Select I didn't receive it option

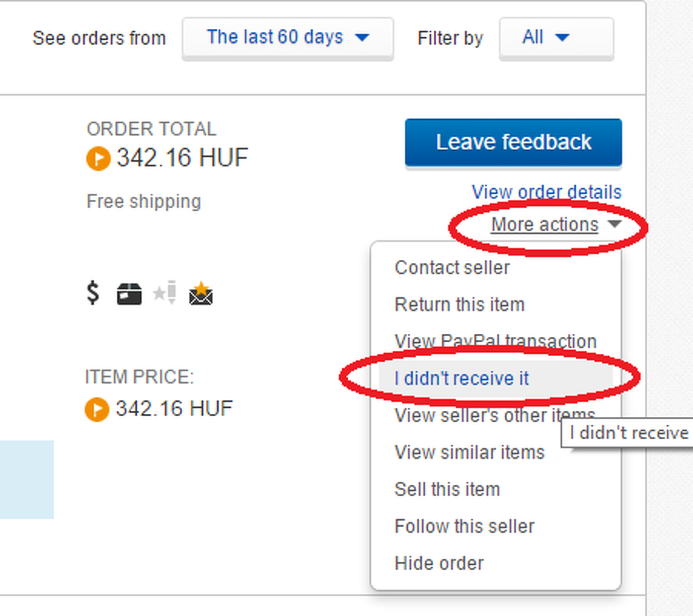[461, 378]
